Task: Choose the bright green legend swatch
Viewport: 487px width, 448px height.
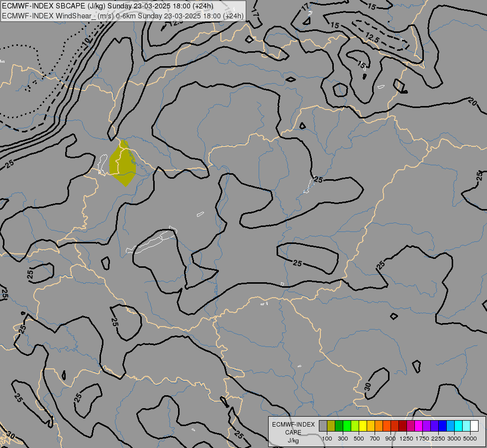Action: pyautogui.click(x=347, y=426)
